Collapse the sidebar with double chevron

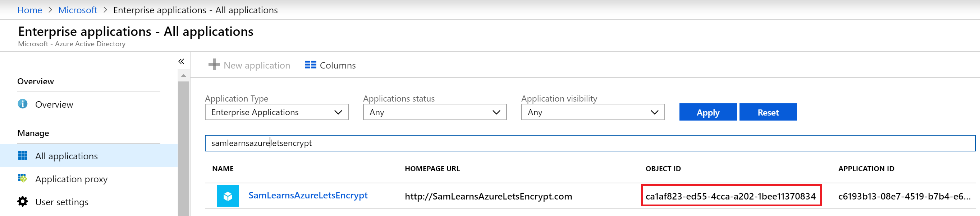click(x=181, y=61)
